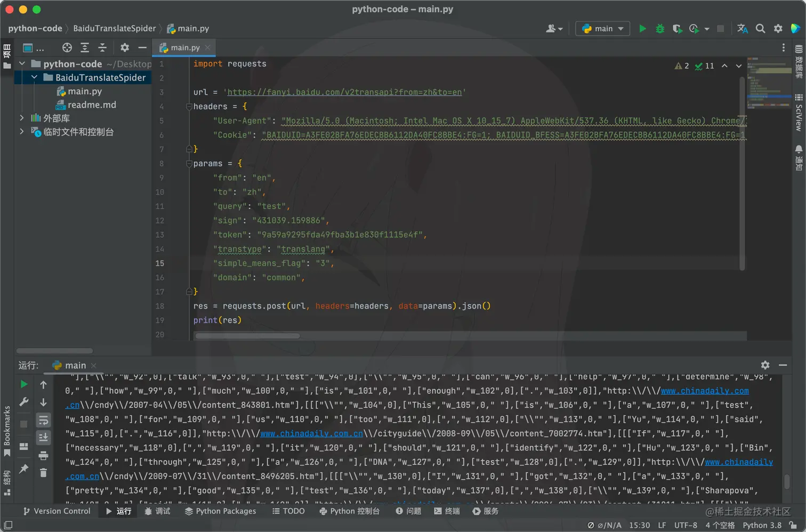Click project panel horizontal scrollbar

pyautogui.click(x=55, y=351)
